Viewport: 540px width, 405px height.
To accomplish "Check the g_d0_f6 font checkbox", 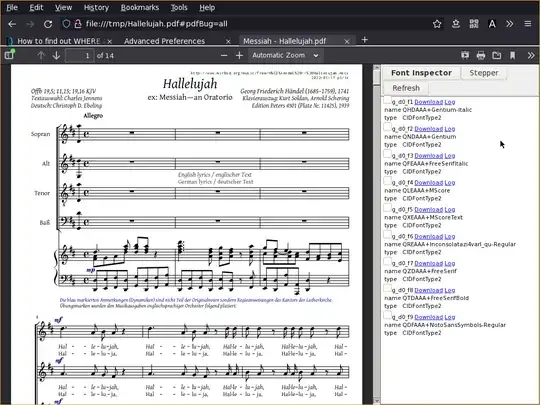I will point(387,235).
